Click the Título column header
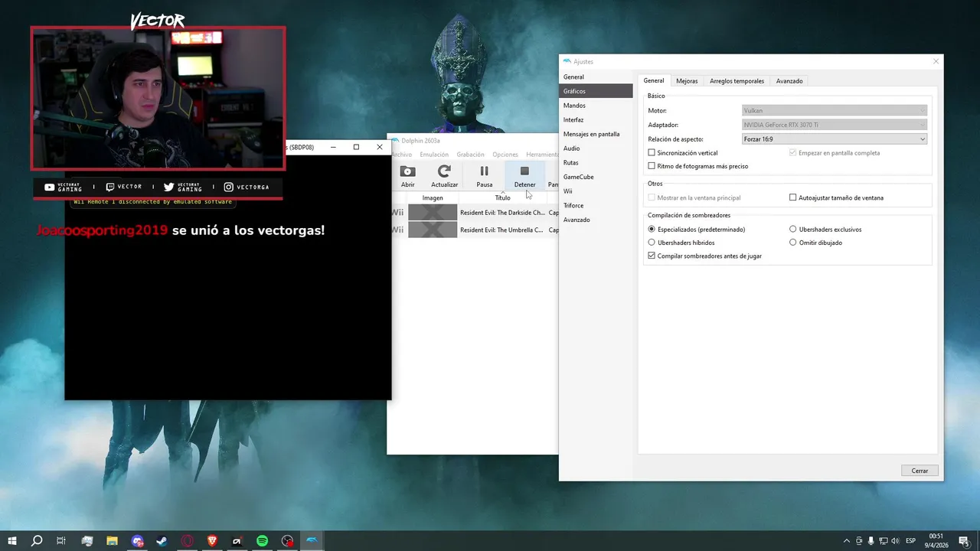The width and height of the screenshot is (980, 551). click(502, 197)
